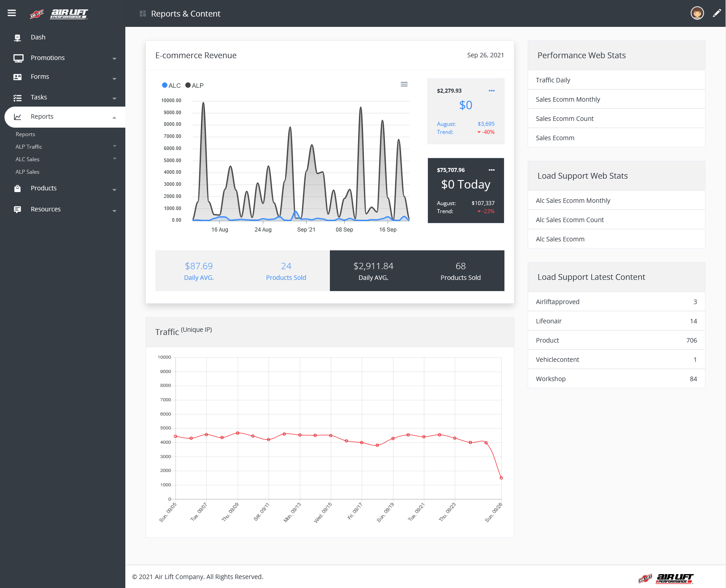Open the Sales Ecomm report
The image size is (726, 588).
616,138
